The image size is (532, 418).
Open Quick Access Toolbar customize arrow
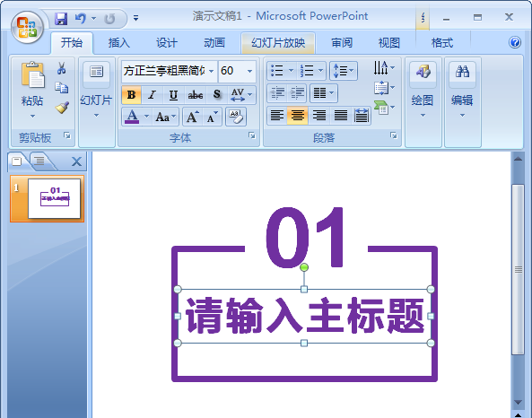(135, 18)
